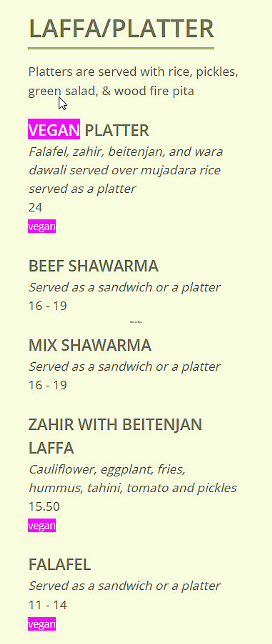Click the vegan tag below the 15.50 price
This screenshot has width=272, height=644.
point(42,526)
